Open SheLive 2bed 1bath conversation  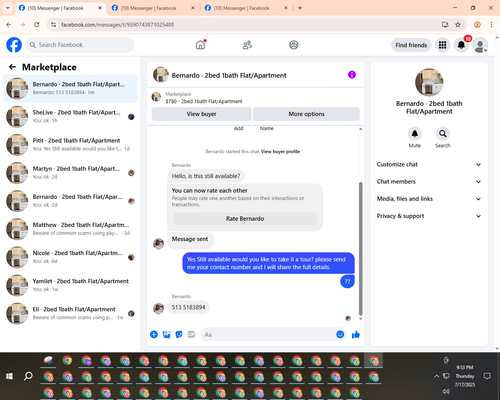[70, 116]
